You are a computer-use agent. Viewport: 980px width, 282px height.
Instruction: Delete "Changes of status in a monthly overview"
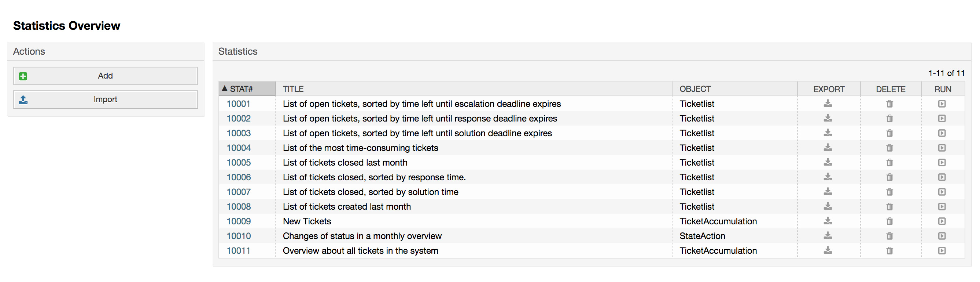[890, 236]
